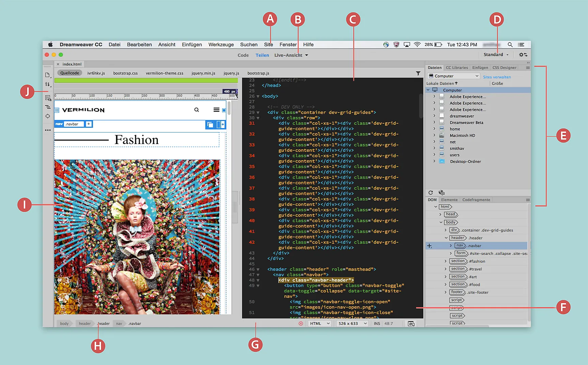The height and width of the screenshot is (365, 588).
Task: Collapse the Computer node in Lokale Dateien
Action: pyautogui.click(x=429, y=90)
